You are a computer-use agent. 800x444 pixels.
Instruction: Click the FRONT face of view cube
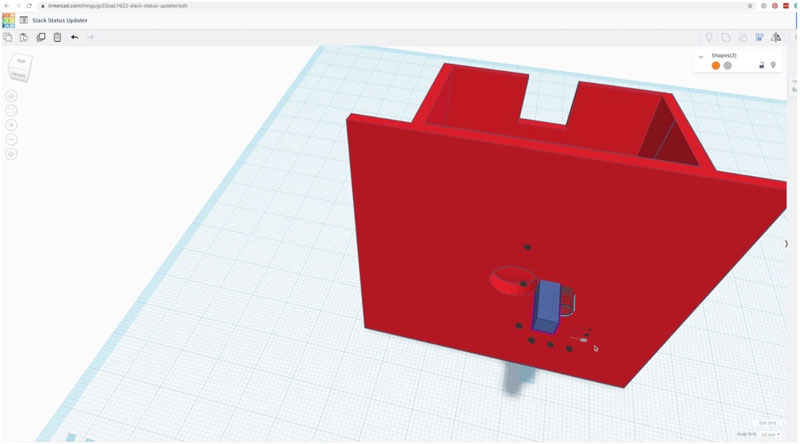pyautogui.click(x=18, y=75)
